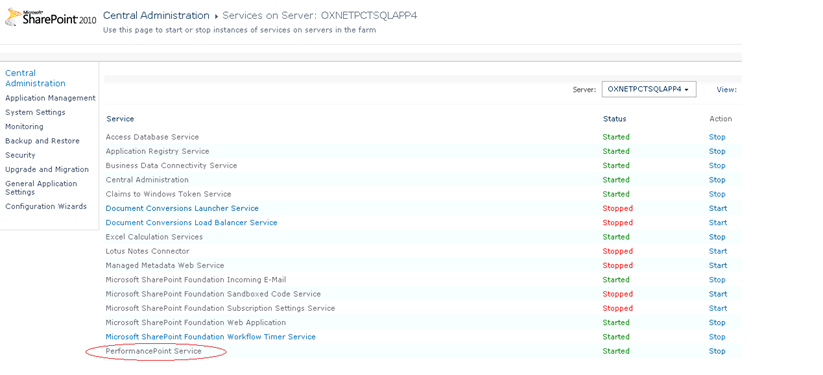Open Backup and Restore section

click(x=43, y=141)
